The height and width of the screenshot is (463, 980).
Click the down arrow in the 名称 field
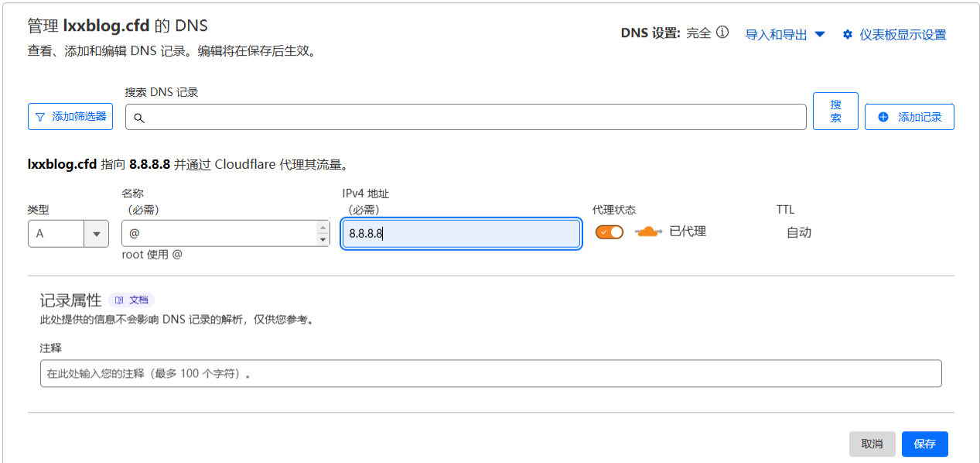pyautogui.click(x=323, y=240)
